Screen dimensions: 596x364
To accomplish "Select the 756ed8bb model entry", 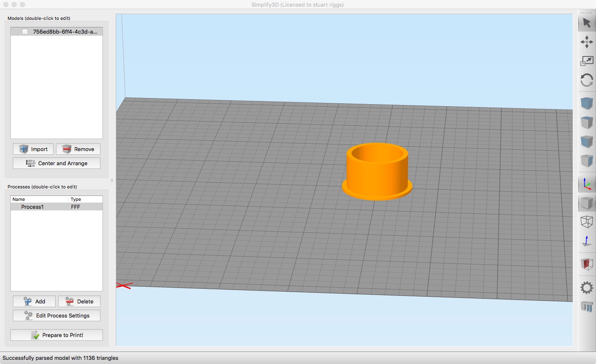I will coord(56,32).
